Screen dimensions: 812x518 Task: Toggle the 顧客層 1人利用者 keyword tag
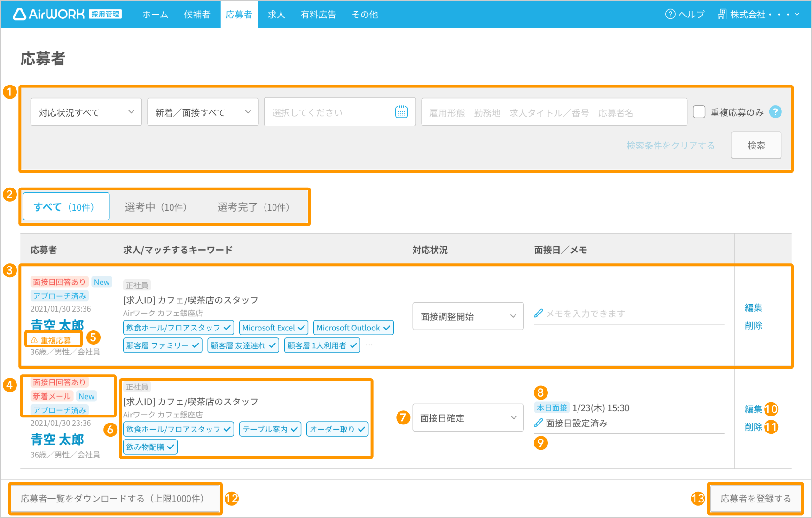coord(322,345)
